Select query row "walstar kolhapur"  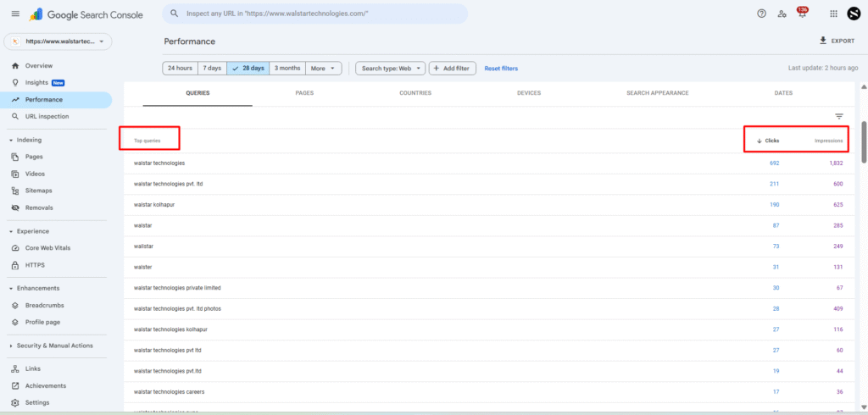coord(489,205)
